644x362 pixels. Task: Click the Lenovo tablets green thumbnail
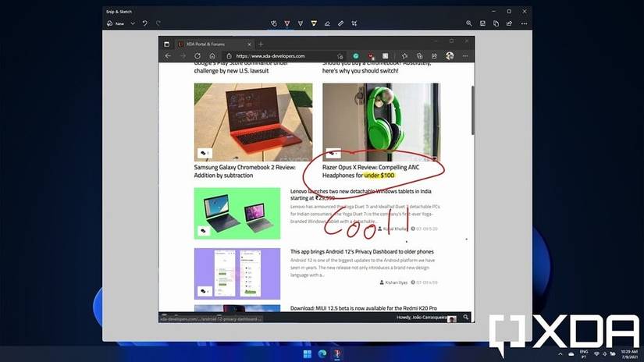(237, 214)
